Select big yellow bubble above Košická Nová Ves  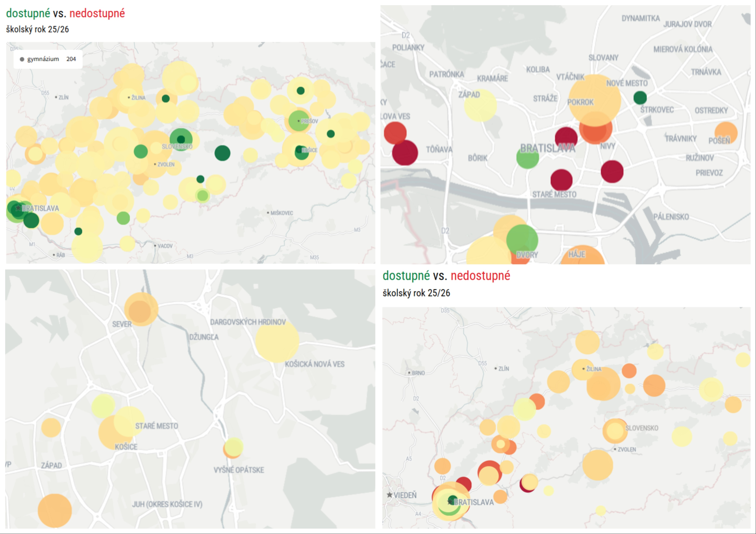click(x=277, y=341)
